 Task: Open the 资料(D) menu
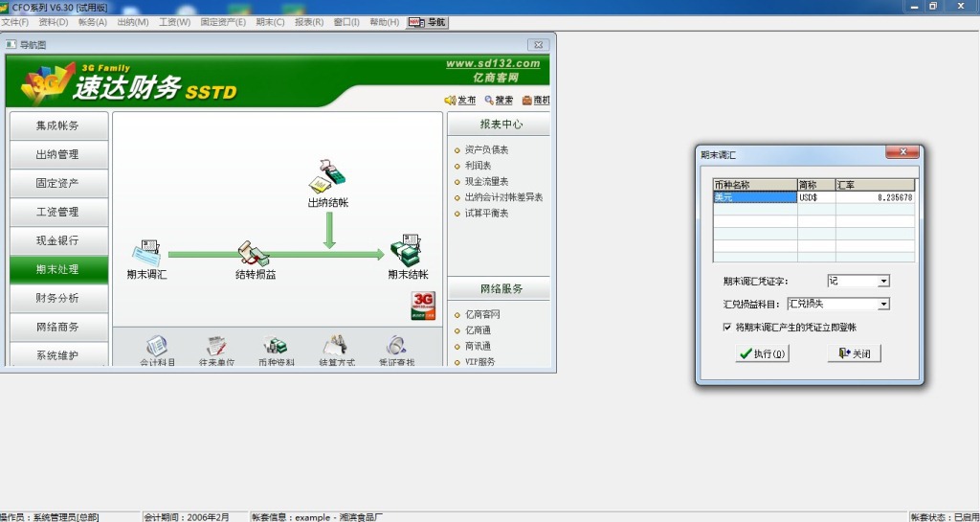click(54, 22)
